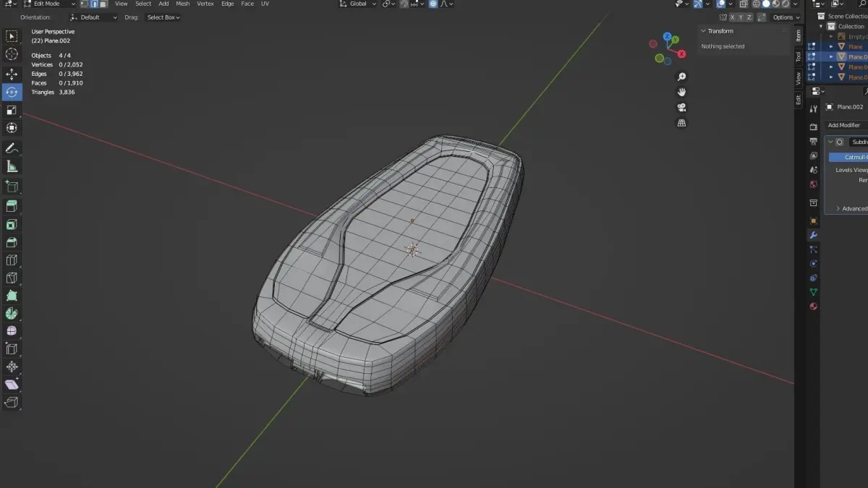Open the Options dropdown
This screenshot has width=868, height=488.
[x=786, y=17]
